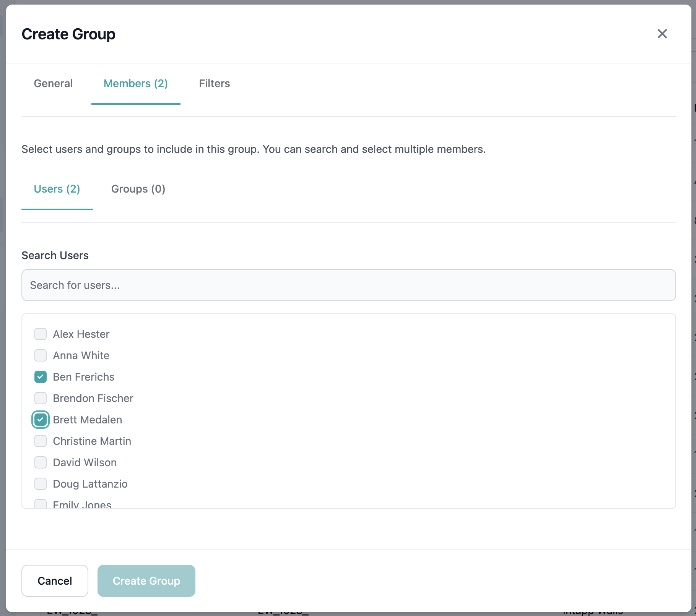Click the Christine Martin name label
Viewport: 696px width, 616px height.
tap(92, 441)
